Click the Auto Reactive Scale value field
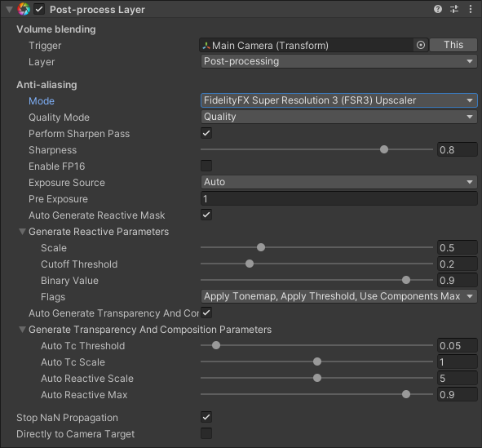Viewport: 482px width, 448px height. (x=457, y=378)
